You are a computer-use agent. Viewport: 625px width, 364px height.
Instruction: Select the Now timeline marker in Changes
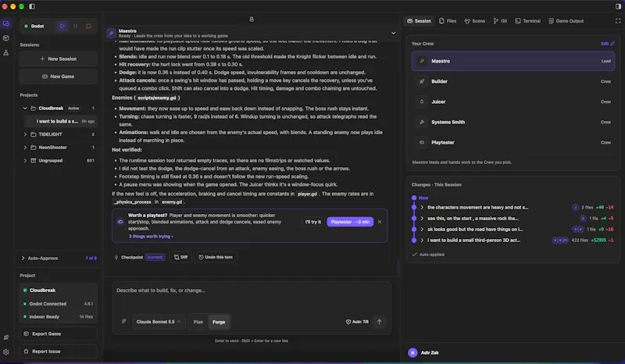pos(414,198)
